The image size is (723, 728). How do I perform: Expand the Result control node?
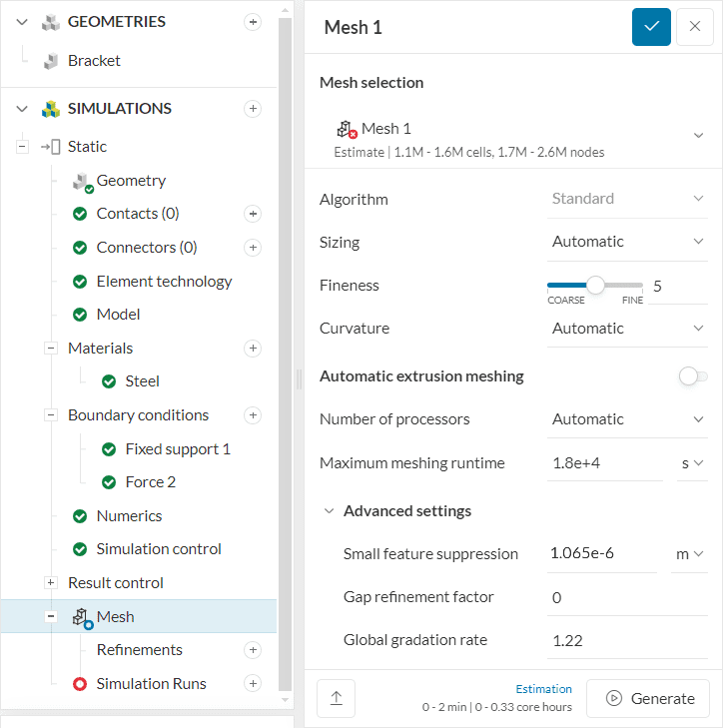[51, 583]
